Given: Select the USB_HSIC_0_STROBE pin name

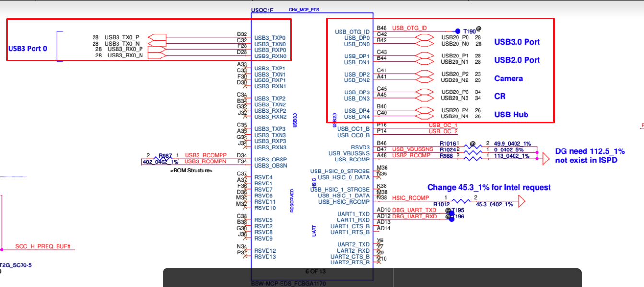Looking at the screenshot, I should (x=340, y=171).
